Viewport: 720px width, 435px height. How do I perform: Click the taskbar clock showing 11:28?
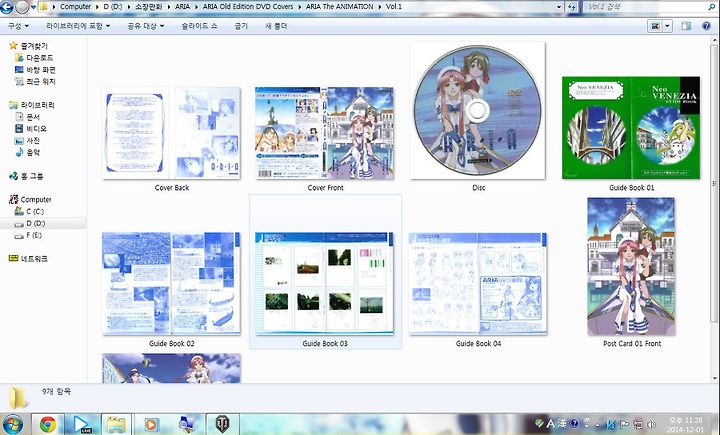(686, 424)
